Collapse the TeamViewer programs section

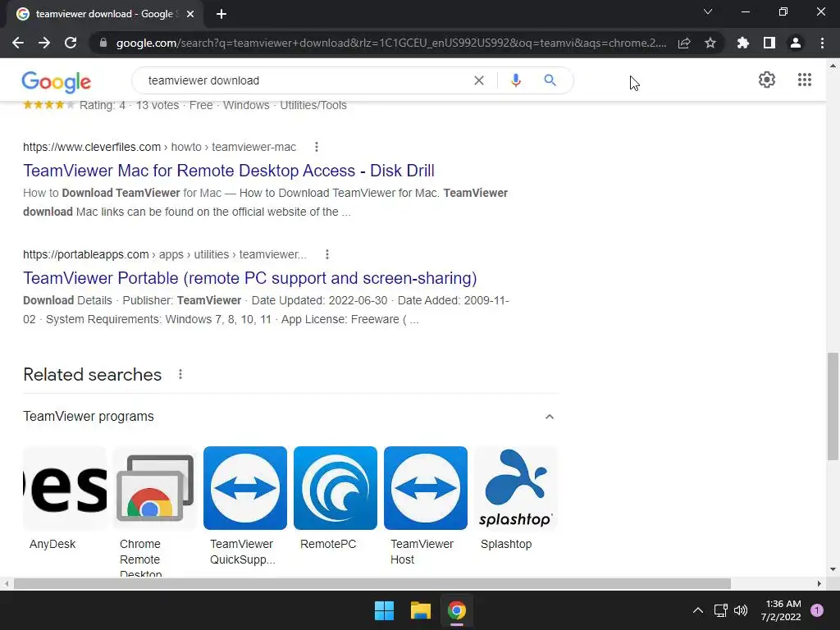(549, 417)
